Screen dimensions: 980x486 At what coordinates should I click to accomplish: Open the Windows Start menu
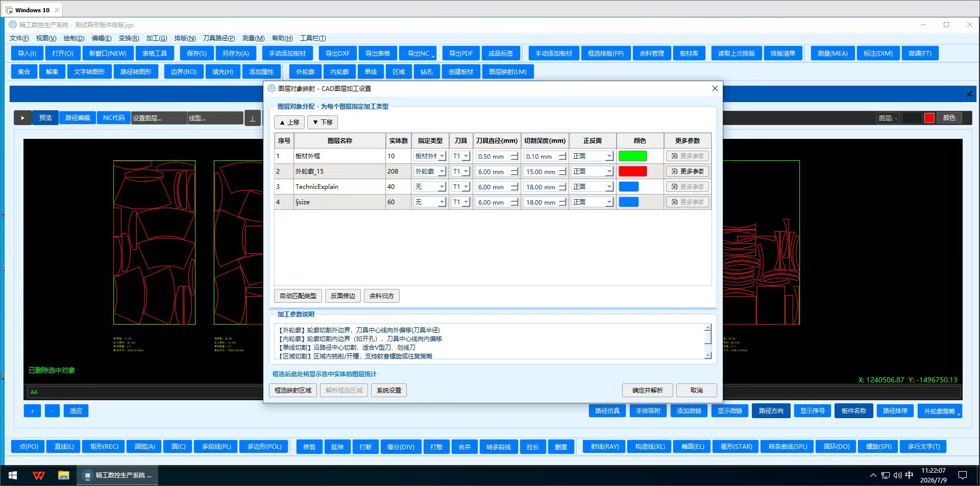[13, 475]
